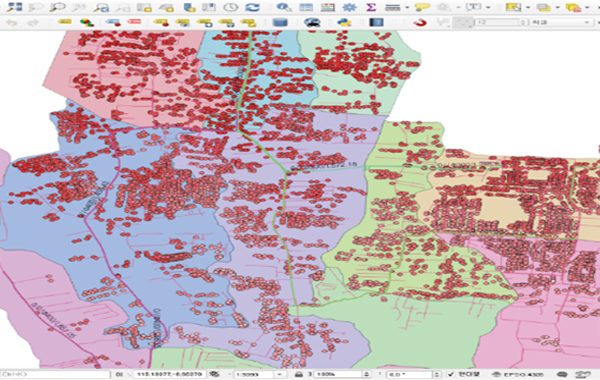Toggle the scale lock icon in status bar
The height and width of the screenshot is (380, 600).
pos(299,374)
